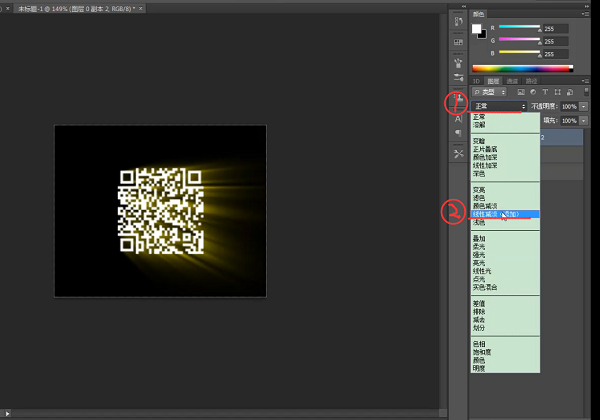Open the Properties panel icon below History
Screen dimensions: 600x420
458,42
